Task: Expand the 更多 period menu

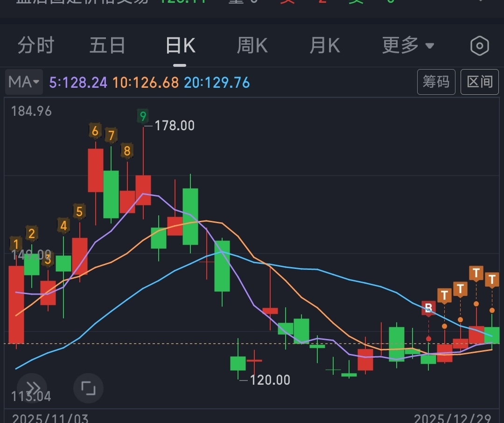Action: (x=408, y=46)
